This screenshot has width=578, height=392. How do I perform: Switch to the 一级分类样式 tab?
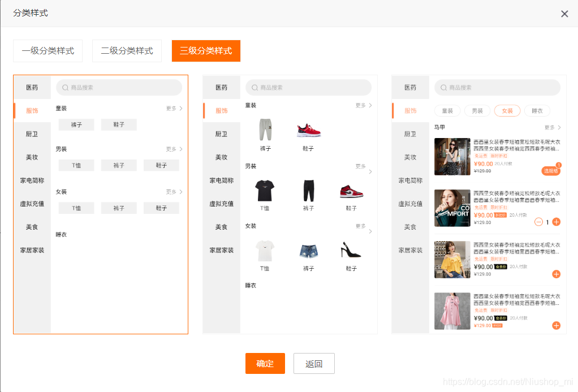pos(48,50)
